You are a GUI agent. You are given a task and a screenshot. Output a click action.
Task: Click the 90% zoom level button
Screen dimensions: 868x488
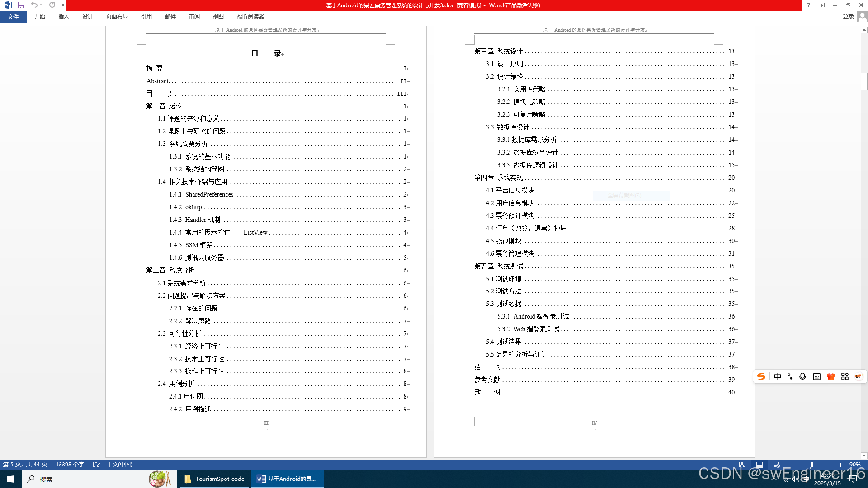[854, 465]
